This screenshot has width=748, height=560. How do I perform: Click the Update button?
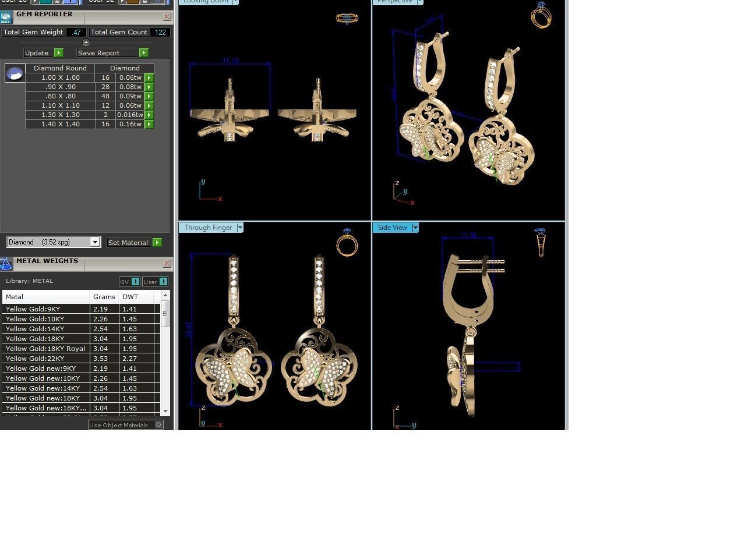pyautogui.click(x=38, y=53)
